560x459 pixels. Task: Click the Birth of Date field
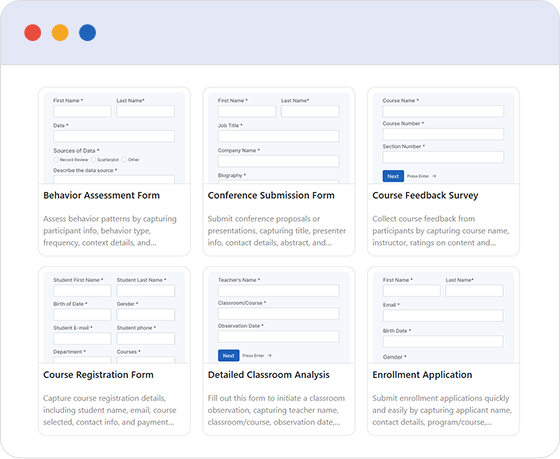tap(82, 314)
